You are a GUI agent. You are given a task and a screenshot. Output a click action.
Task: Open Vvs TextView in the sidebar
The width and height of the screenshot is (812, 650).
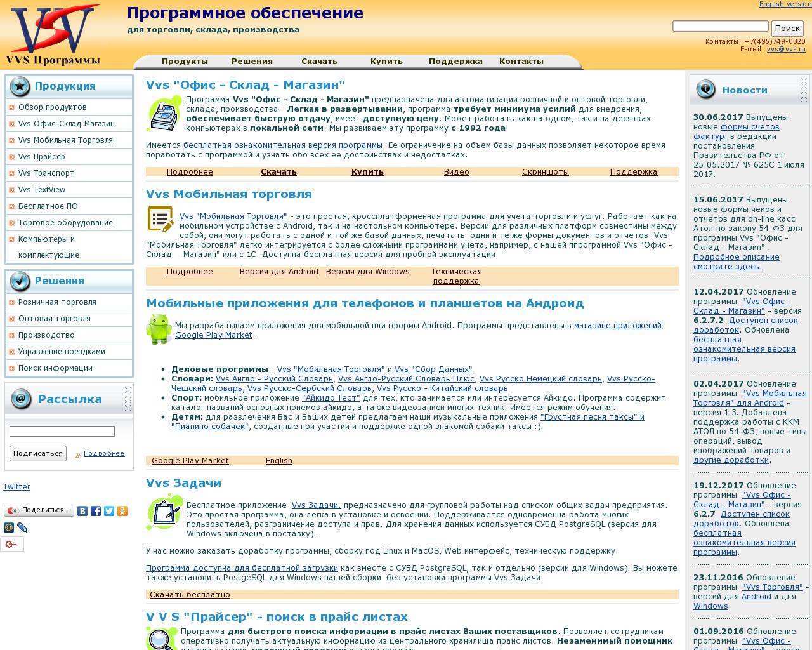(x=42, y=190)
